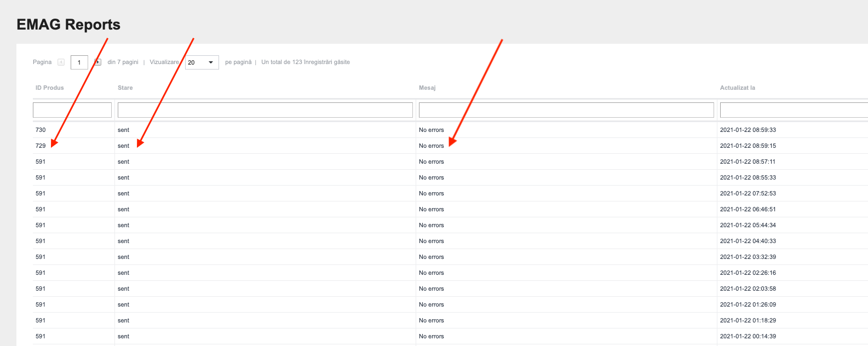This screenshot has height=346, width=868.
Task: Open the records per page dropdown
Action: [x=202, y=62]
